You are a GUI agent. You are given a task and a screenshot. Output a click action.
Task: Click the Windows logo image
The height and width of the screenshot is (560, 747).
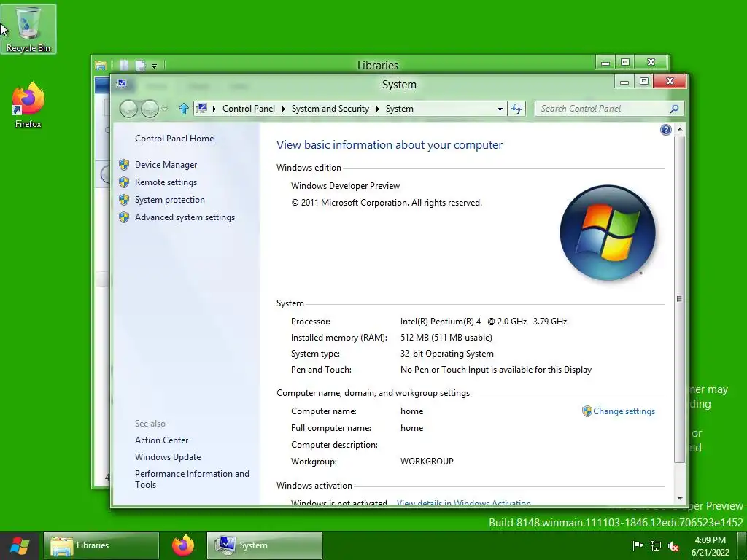(x=608, y=233)
